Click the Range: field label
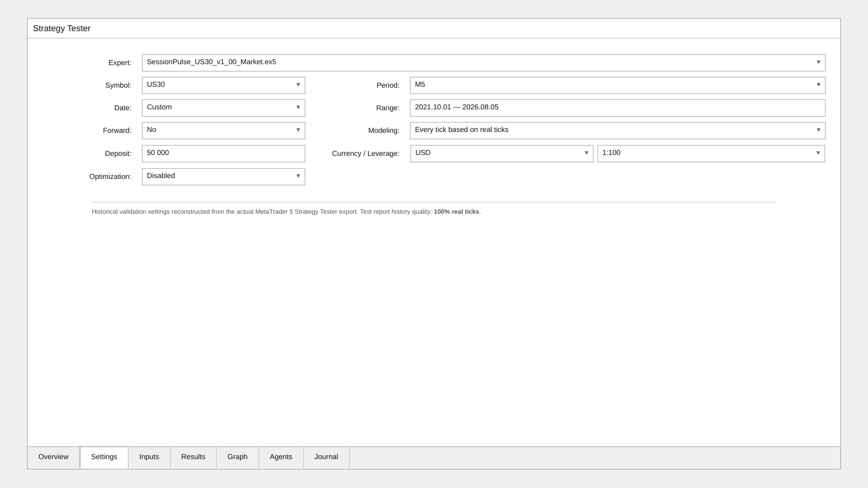868x488 pixels. (x=387, y=108)
